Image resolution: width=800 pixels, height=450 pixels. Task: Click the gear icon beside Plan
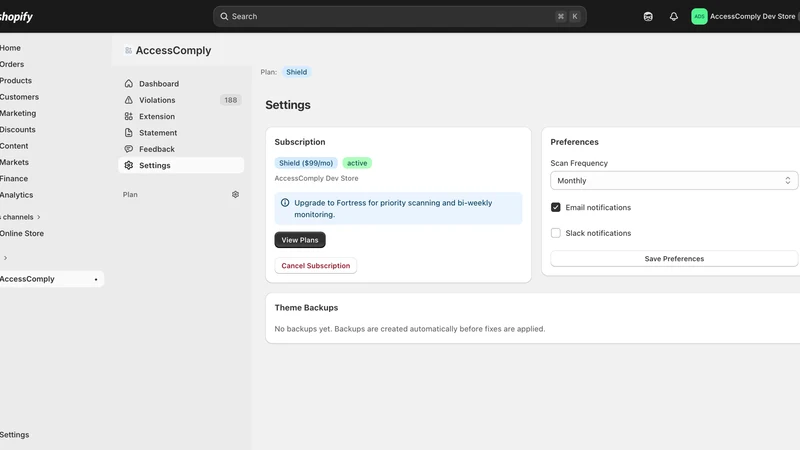click(x=235, y=194)
